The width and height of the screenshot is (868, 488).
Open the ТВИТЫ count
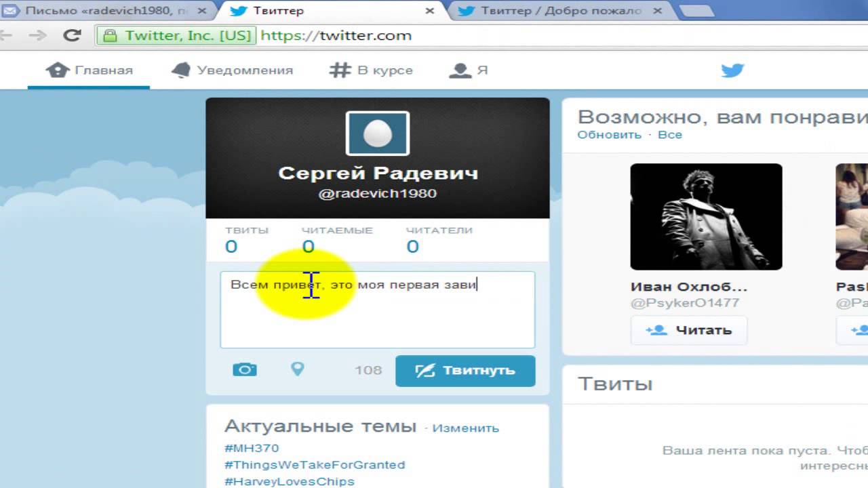[247, 239]
